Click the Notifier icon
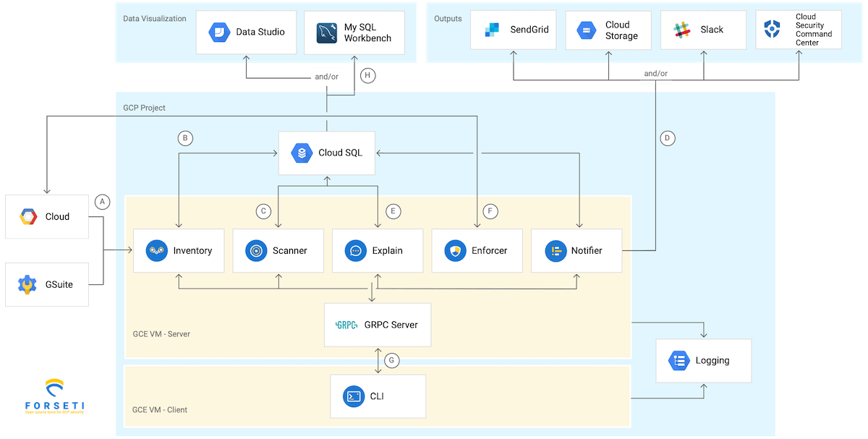Screen dimensions: 868x439 (554, 250)
